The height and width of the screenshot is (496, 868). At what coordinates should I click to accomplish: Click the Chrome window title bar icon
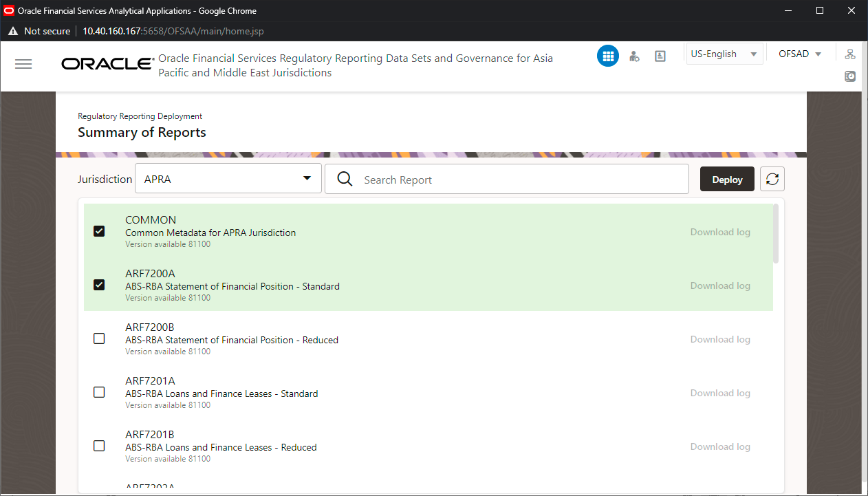tap(9, 10)
